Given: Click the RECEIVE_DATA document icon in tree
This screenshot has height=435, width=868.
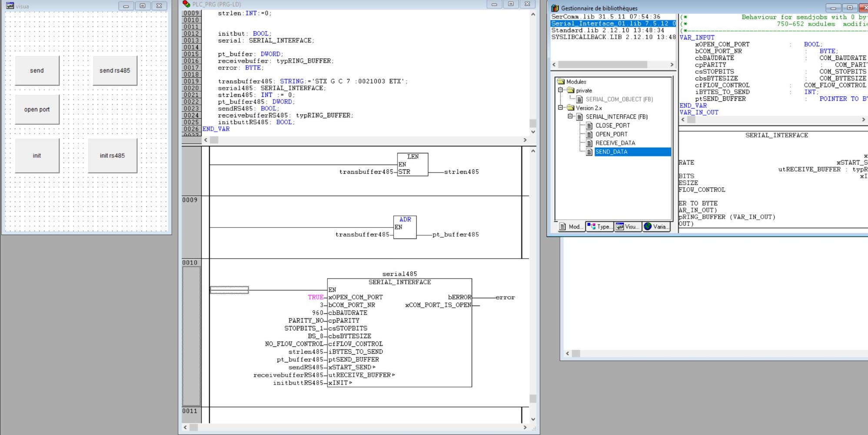Looking at the screenshot, I should pyautogui.click(x=589, y=143).
